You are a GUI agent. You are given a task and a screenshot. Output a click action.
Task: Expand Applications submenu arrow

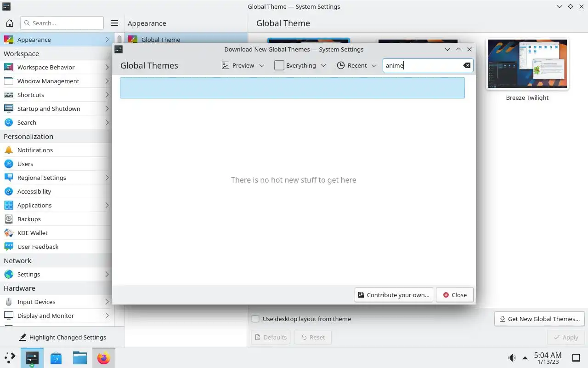click(x=107, y=205)
